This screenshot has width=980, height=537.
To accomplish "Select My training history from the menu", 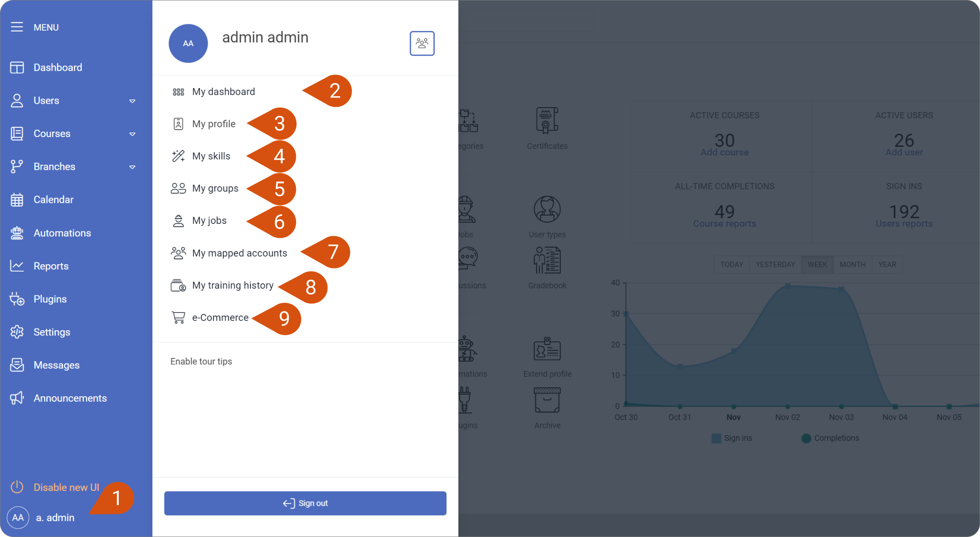I will [233, 285].
